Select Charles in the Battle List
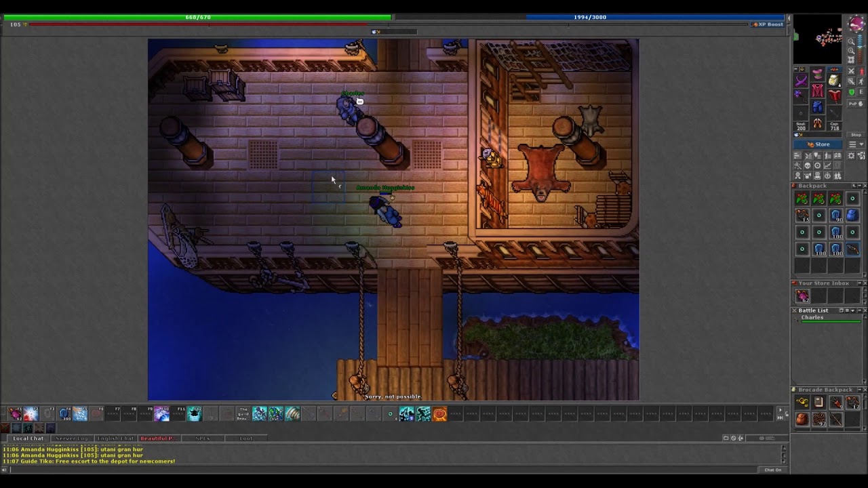868x488 pixels. [829, 319]
